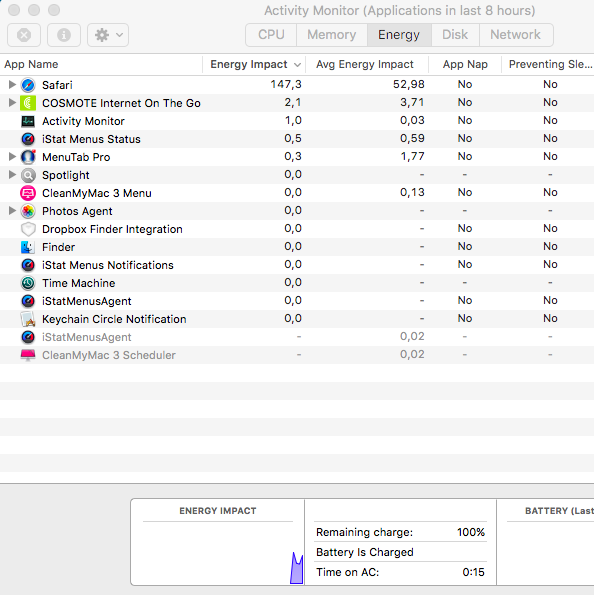
Task: Click the Photos Agent flower icon
Action: tap(28, 211)
